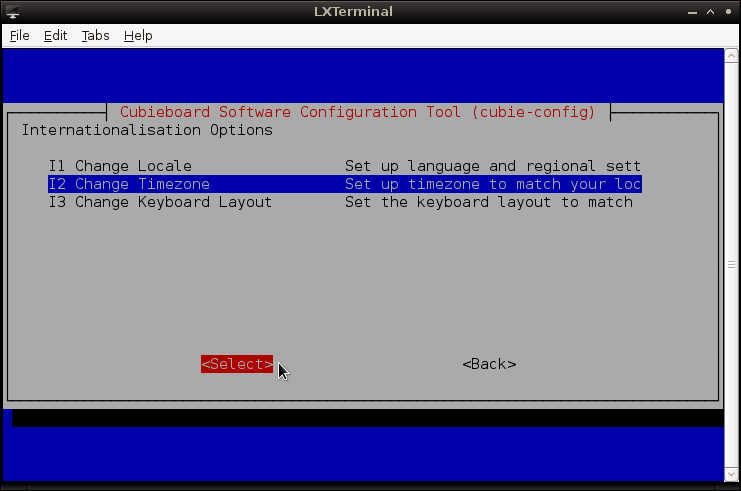Select the I1 Change Locale option

click(120, 166)
